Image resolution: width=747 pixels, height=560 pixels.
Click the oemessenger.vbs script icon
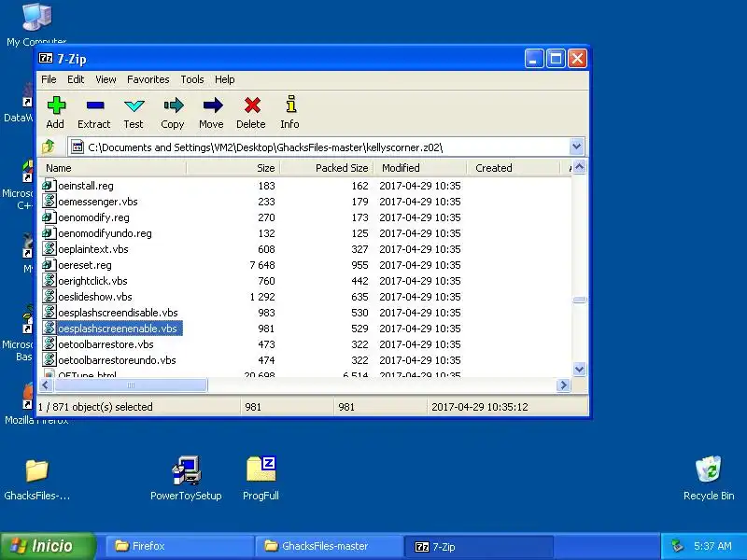49,201
